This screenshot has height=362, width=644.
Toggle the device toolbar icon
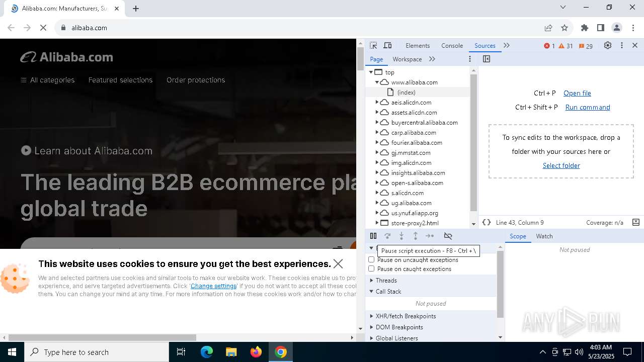[x=387, y=45]
